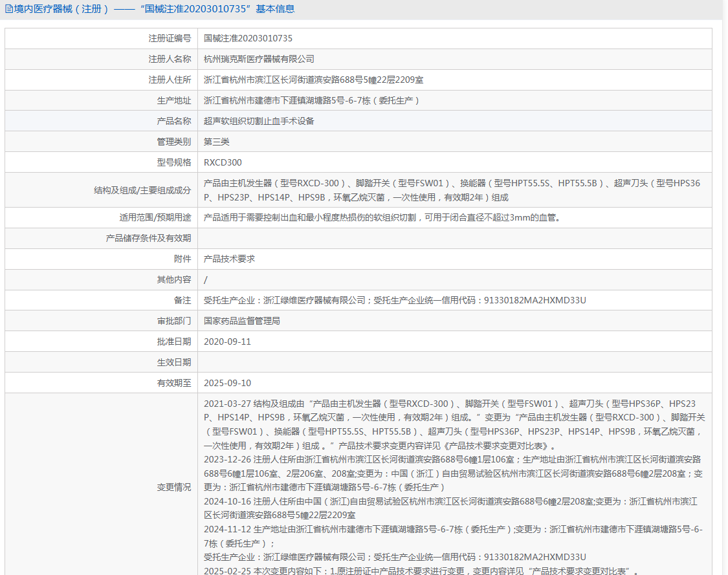Viewport: 728px width, 575px height.
Task: Select the registrant address ending 22层2209室
Action: tap(313, 80)
